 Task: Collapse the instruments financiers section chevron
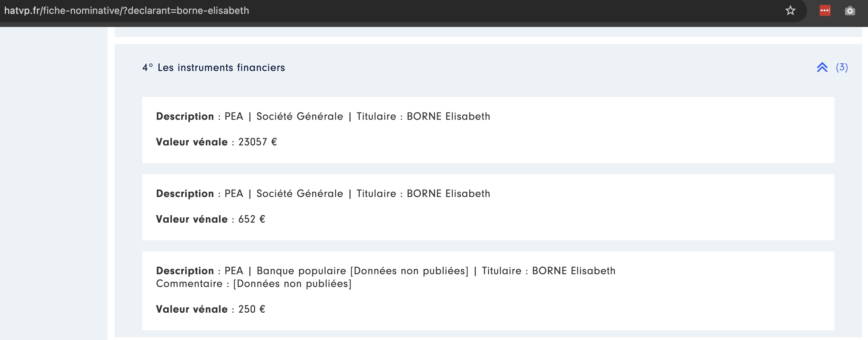tap(822, 67)
